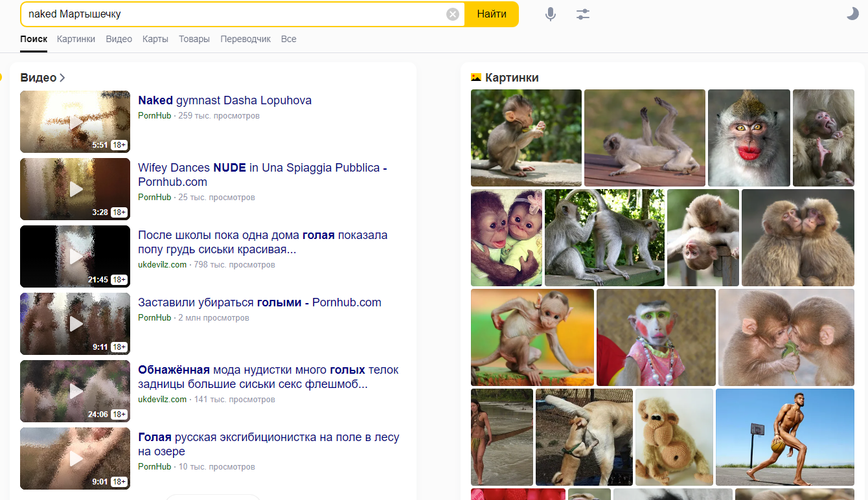Open the monkey in pink dress image
The image size is (868, 500).
656,337
